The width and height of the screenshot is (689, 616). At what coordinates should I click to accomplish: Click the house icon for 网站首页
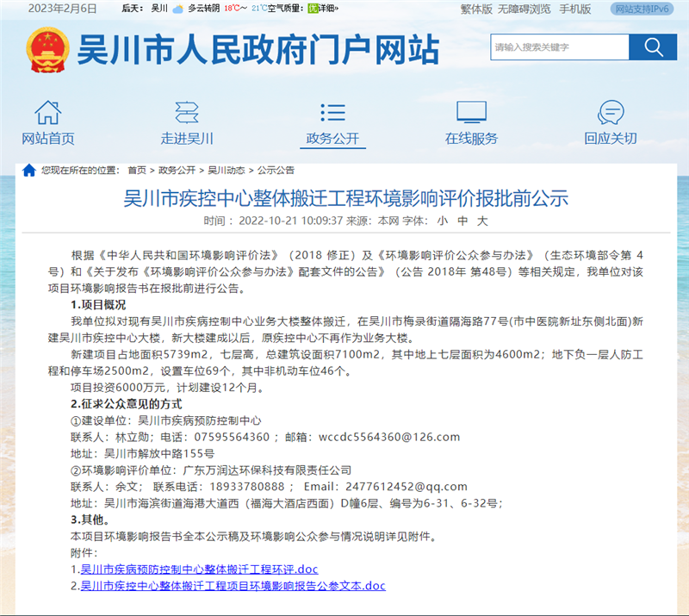tap(48, 113)
